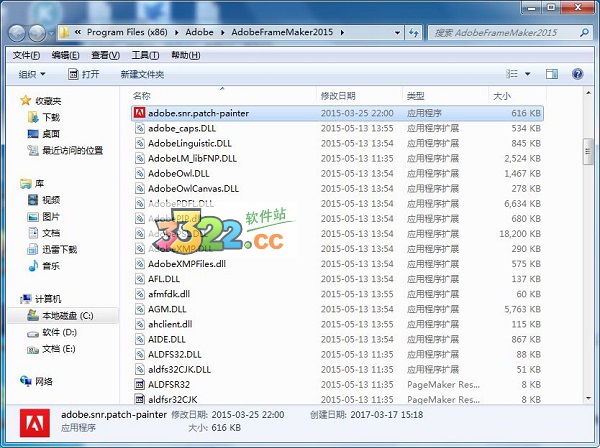
Task: Select 收藏夹 star in navigation pane
Action: pos(26,101)
